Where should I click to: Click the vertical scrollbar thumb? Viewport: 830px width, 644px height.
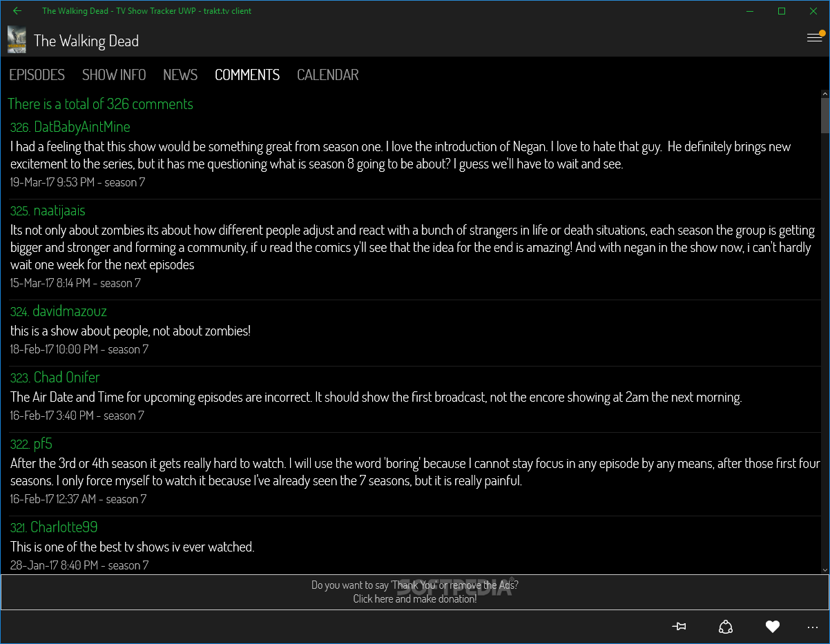click(824, 115)
